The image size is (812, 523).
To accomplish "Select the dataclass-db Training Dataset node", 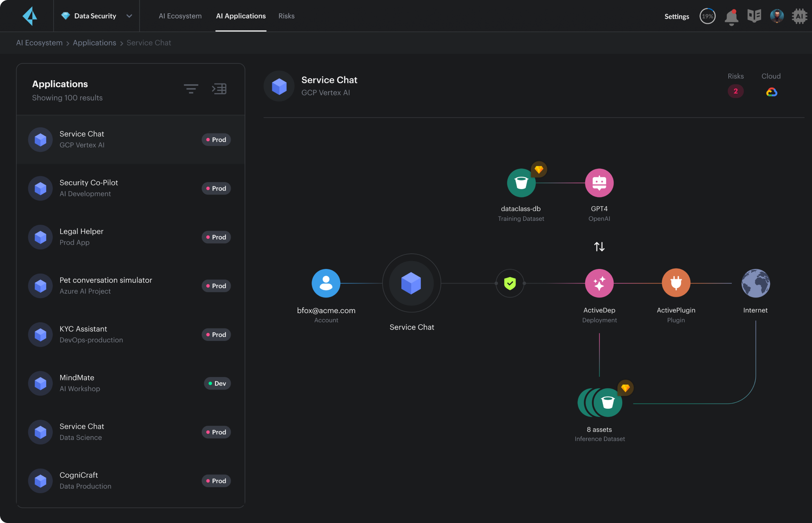I will [x=521, y=183].
